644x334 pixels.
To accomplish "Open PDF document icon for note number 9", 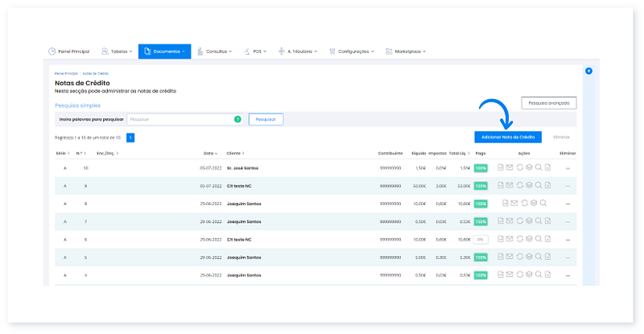I will point(500,185).
